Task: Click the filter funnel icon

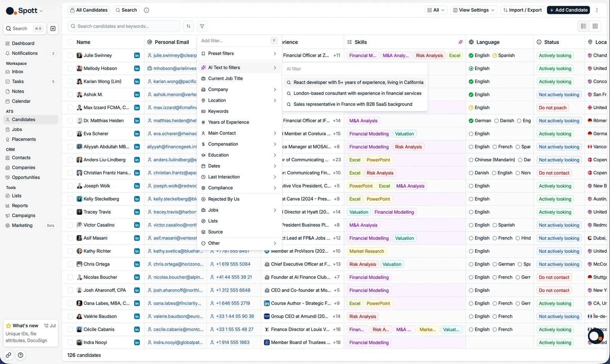Action: (x=202, y=26)
